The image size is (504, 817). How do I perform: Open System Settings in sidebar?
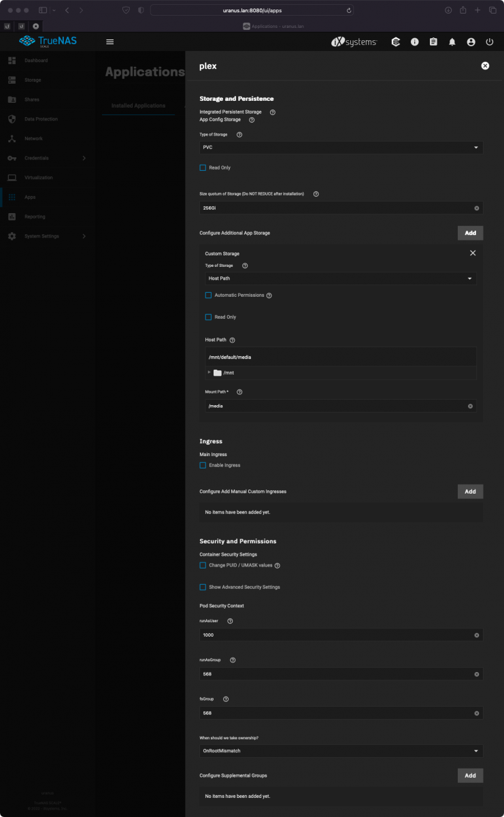[41, 236]
